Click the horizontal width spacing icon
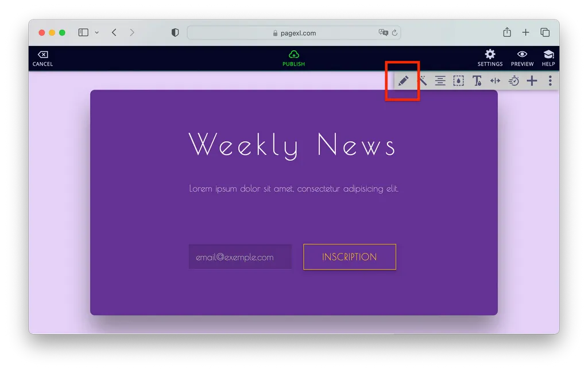Image resolution: width=588 pixels, height=372 pixels. (x=496, y=80)
